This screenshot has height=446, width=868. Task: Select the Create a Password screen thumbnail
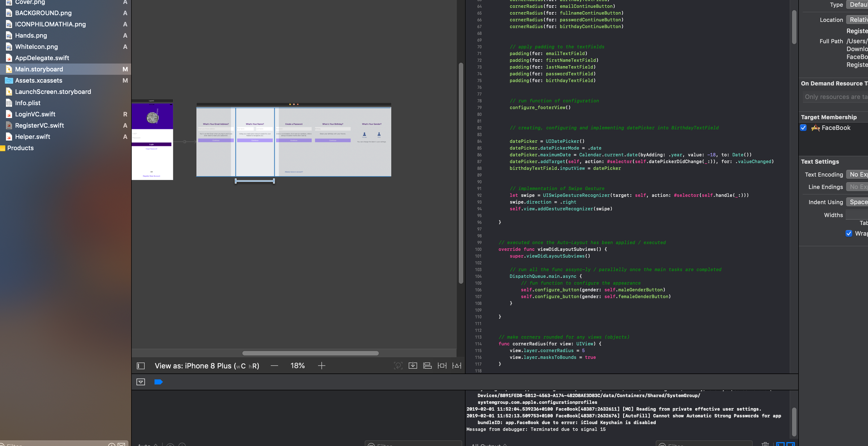tap(294, 141)
